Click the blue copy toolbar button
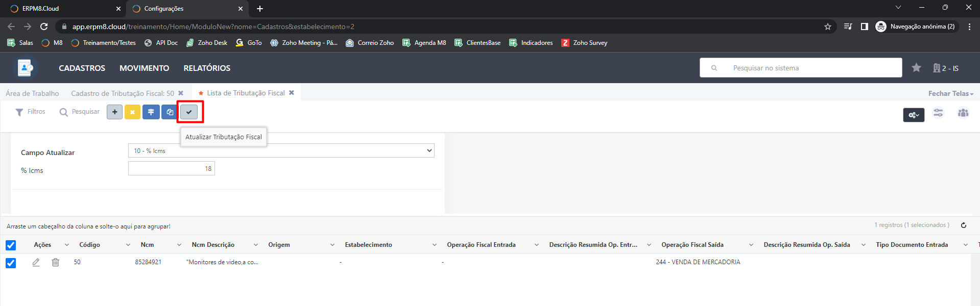The image size is (980, 306). [x=169, y=112]
